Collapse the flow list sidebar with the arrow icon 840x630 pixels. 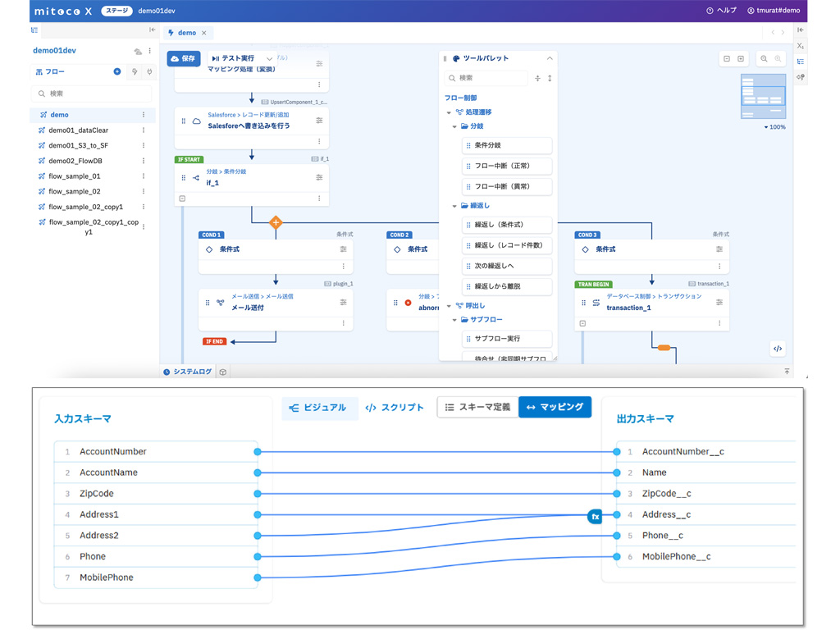click(152, 30)
